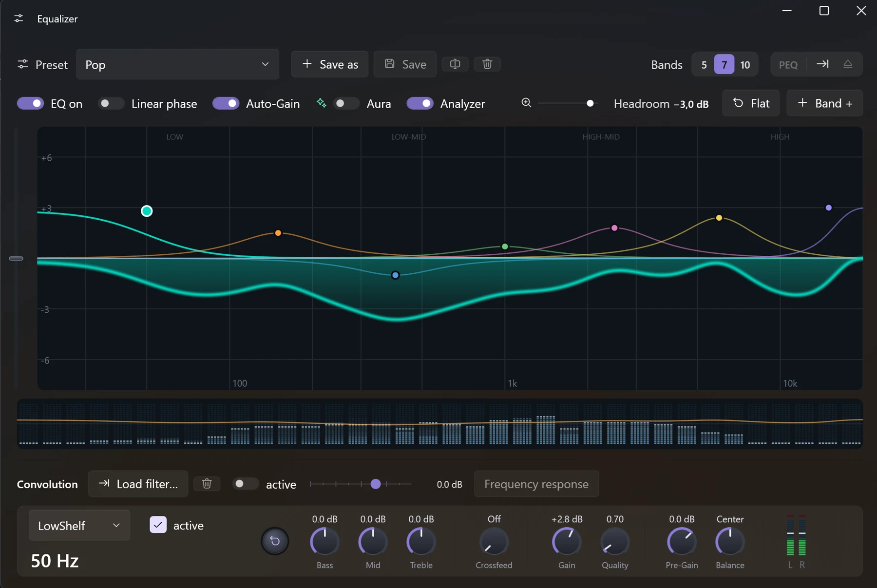
Task: Select 7 bands
Action: (724, 65)
